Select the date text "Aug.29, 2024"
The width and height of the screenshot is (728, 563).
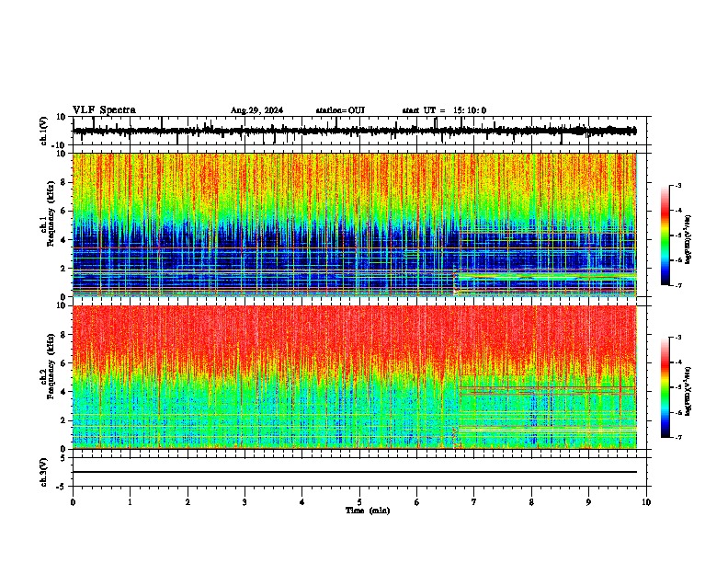(x=256, y=110)
